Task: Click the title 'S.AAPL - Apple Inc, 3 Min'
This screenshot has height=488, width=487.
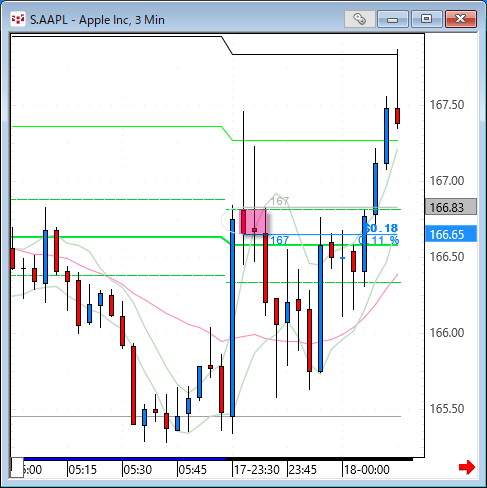Action: 97,20
